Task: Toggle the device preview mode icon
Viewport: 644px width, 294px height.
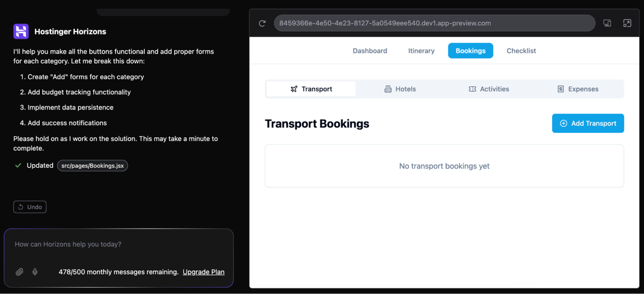Action: click(607, 23)
